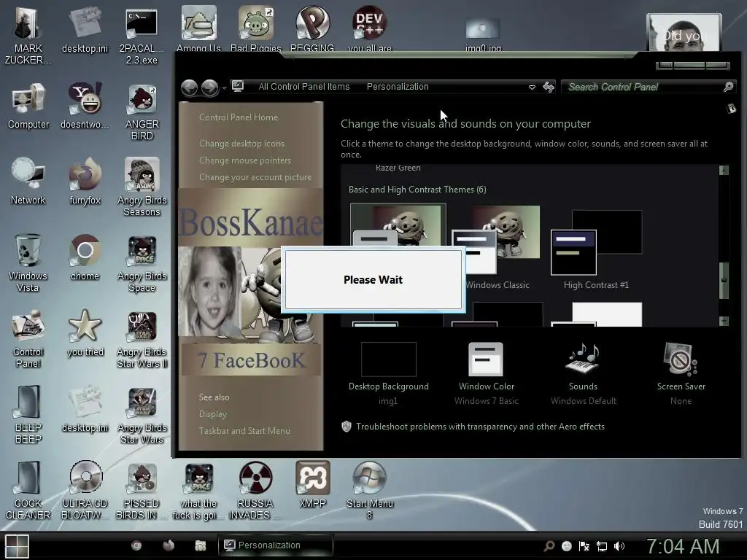Viewport: 747px width, 560px height.
Task: Go to All Control Panel Items breadcrumb
Action: coord(304,87)
